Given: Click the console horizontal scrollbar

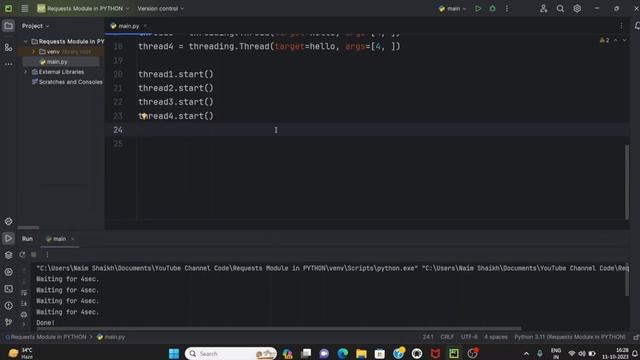Looking at the screenshot, I should [278, 328].
